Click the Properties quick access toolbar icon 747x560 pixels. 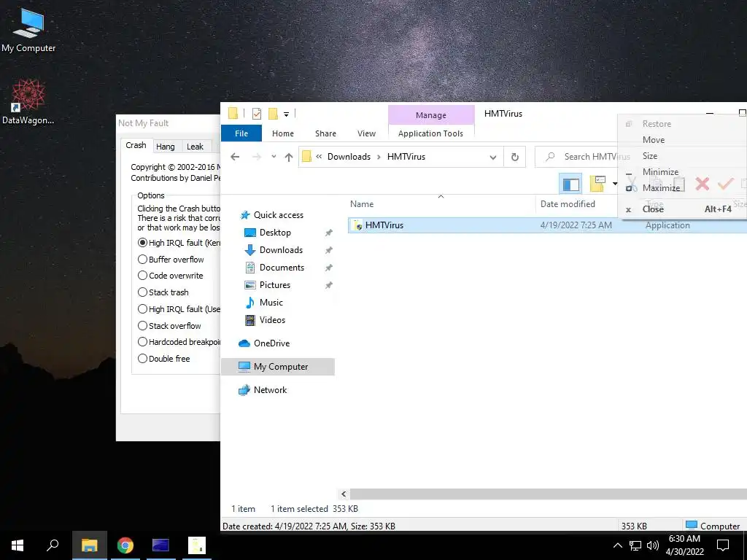tap(257, 114)
